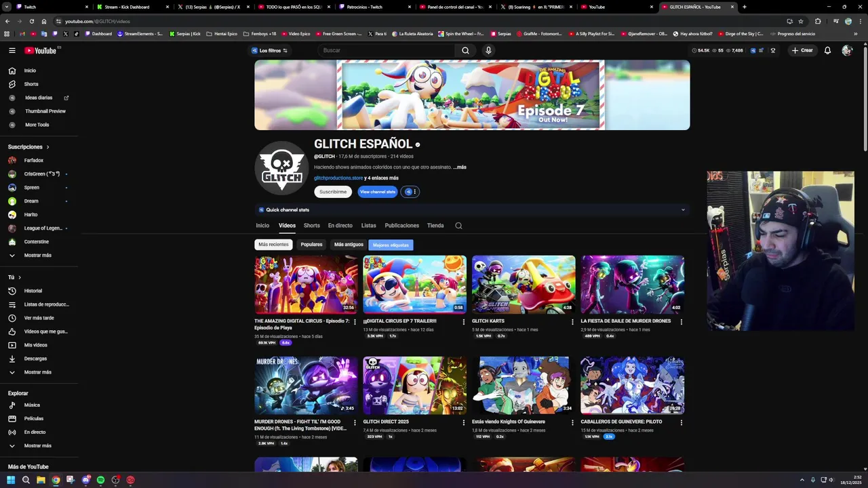Go to the YouTube home logo

(x=41, y=50)
